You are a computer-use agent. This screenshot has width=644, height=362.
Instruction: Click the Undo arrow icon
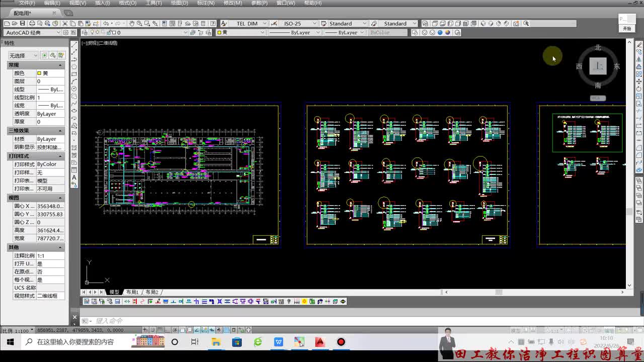[x=106, y=24]
